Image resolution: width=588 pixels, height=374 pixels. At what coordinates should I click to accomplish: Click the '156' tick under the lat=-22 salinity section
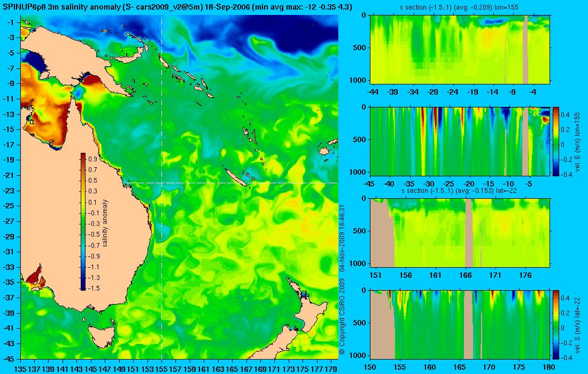tap(405, 276)
